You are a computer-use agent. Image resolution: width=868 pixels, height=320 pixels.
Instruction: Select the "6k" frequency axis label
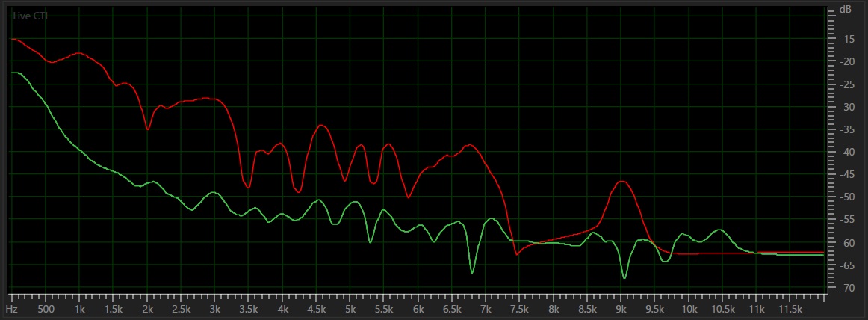(x=418, y=309)
